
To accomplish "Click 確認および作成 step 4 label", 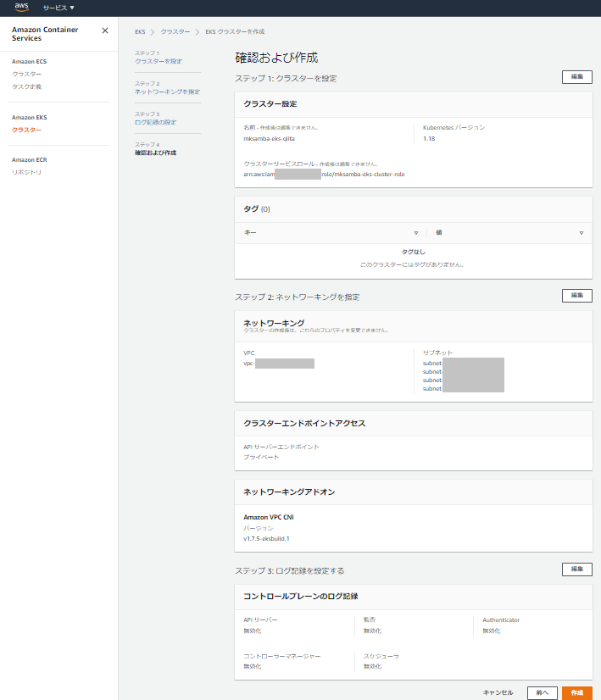I will click(x=155, y=153).
